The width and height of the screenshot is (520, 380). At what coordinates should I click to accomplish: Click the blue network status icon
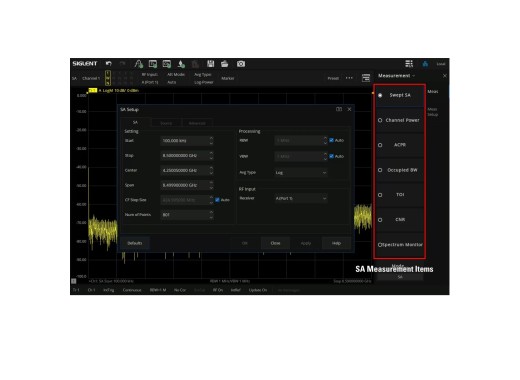pyautogui.click(x=425, y=64)
